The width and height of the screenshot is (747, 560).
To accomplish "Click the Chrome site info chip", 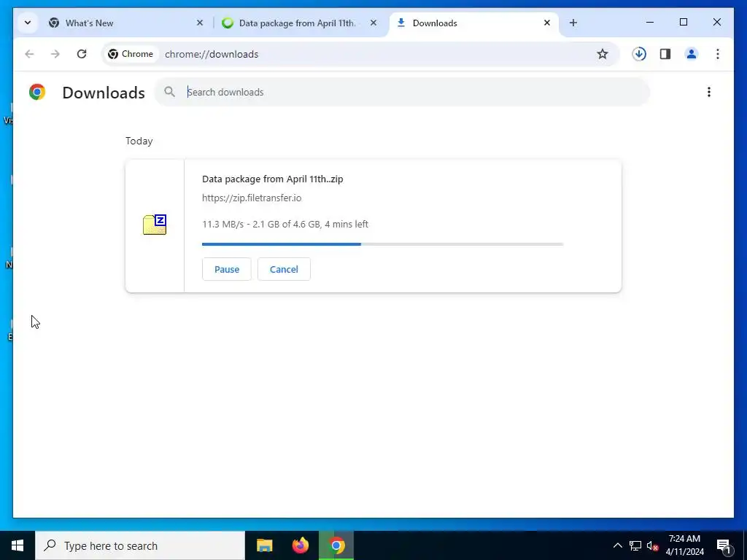I will tap(131, 54).
